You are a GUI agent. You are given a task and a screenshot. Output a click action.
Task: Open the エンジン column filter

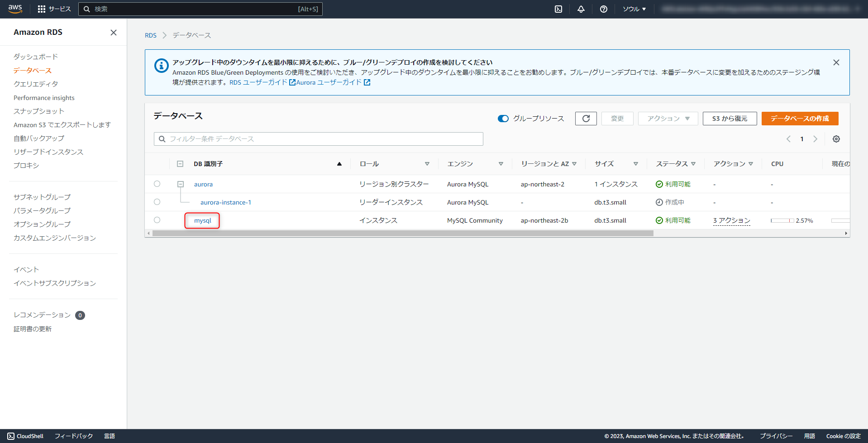tap(501, 164)
